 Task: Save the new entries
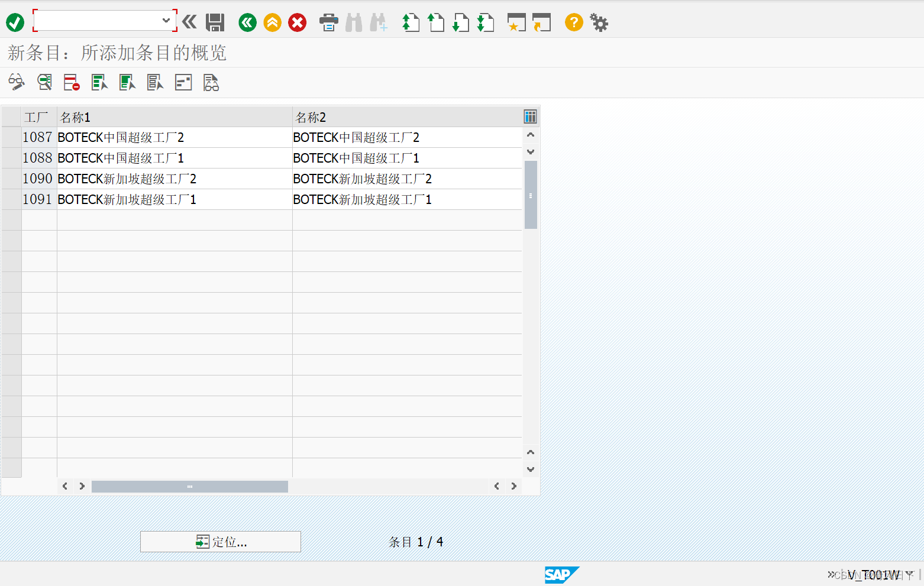pos(215,22)
